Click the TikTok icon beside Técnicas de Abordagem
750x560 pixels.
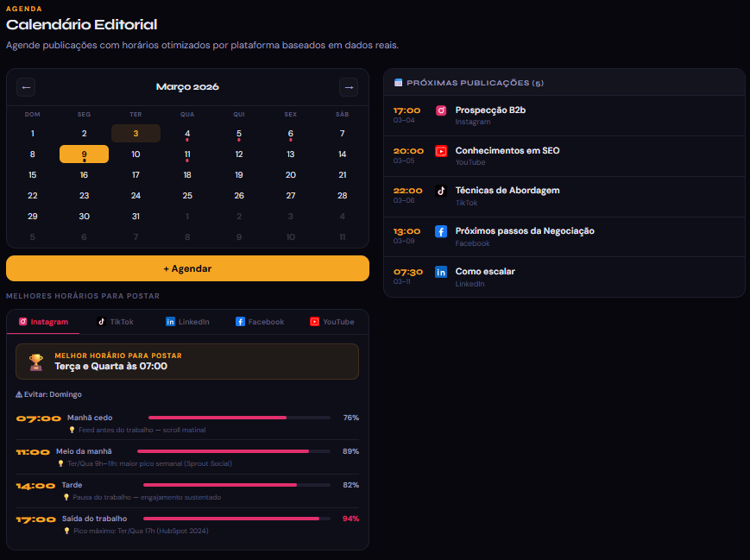(441, 191)
